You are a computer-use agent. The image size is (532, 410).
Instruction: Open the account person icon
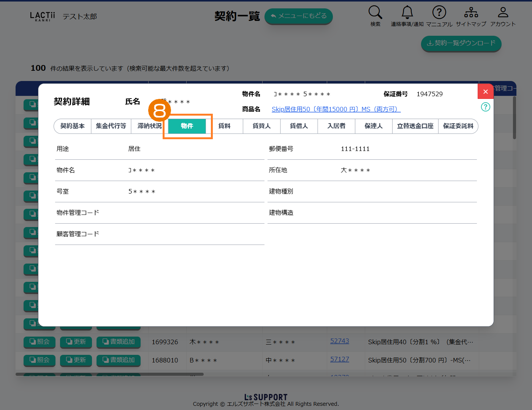[503, 13]
